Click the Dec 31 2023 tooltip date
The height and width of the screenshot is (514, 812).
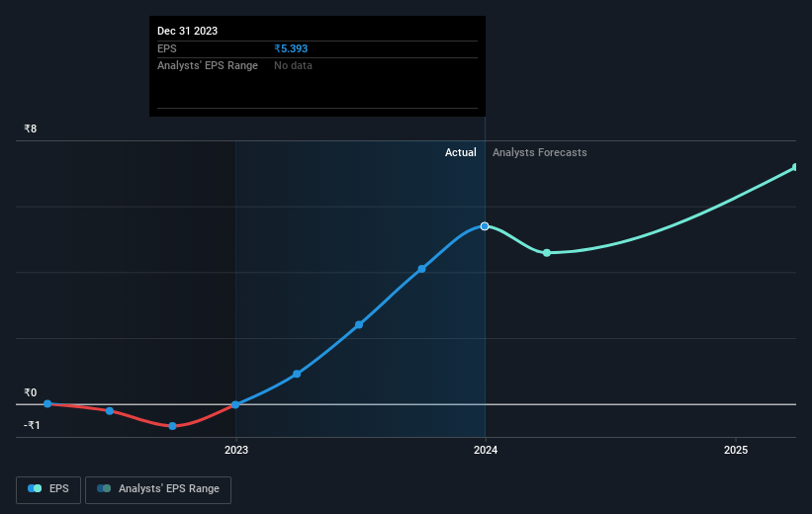point(188,31)
